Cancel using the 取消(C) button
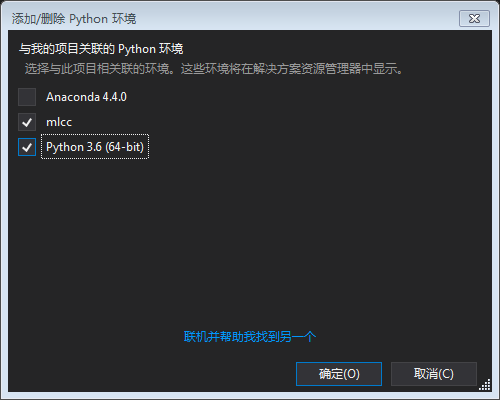Image resolution: width=500 pixels, height=400 pixels. pos(434,374)
